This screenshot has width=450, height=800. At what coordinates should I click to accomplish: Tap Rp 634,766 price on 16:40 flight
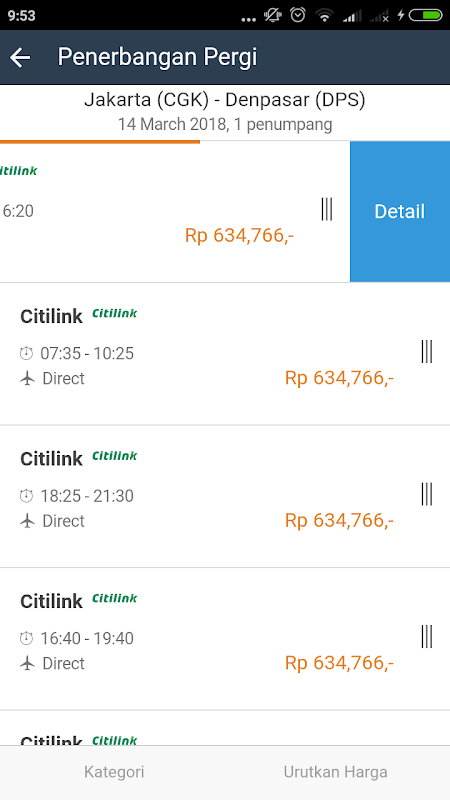pos(339,663)
